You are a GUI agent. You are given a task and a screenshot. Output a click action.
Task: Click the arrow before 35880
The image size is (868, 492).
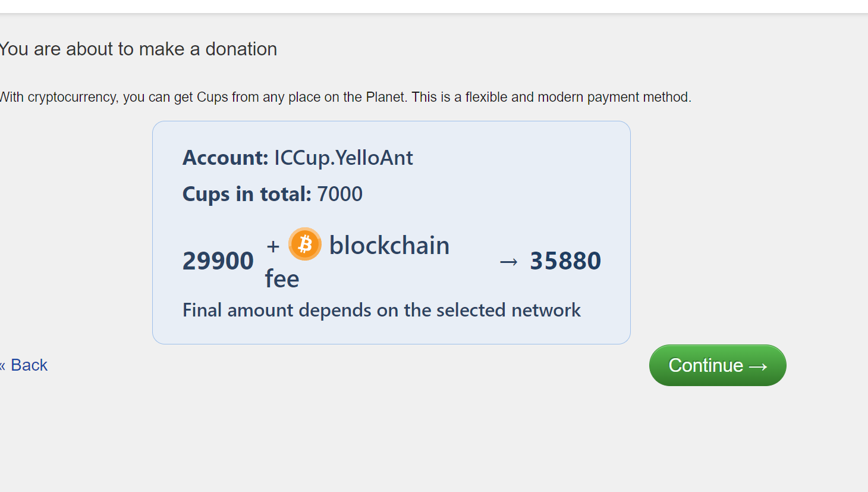pos(508,261)
